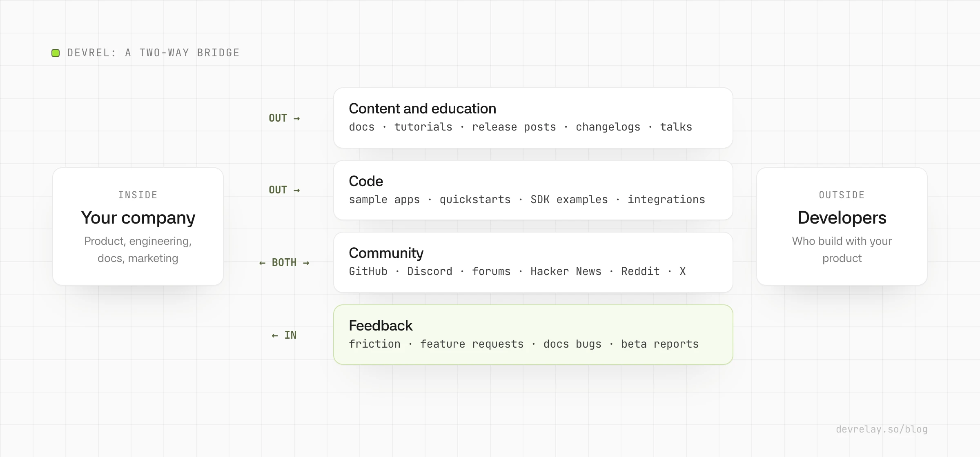Click 'Discord' in the Community card

coord(430,272)
